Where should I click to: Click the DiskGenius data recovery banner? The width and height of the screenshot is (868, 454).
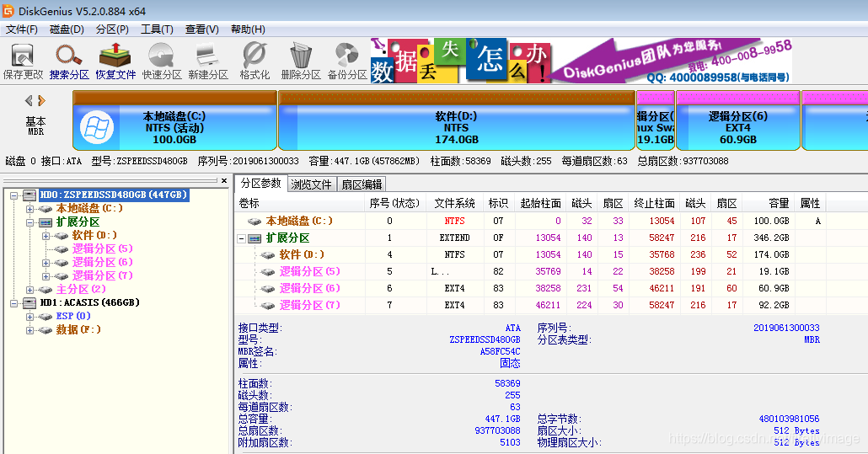click(581, 61)
